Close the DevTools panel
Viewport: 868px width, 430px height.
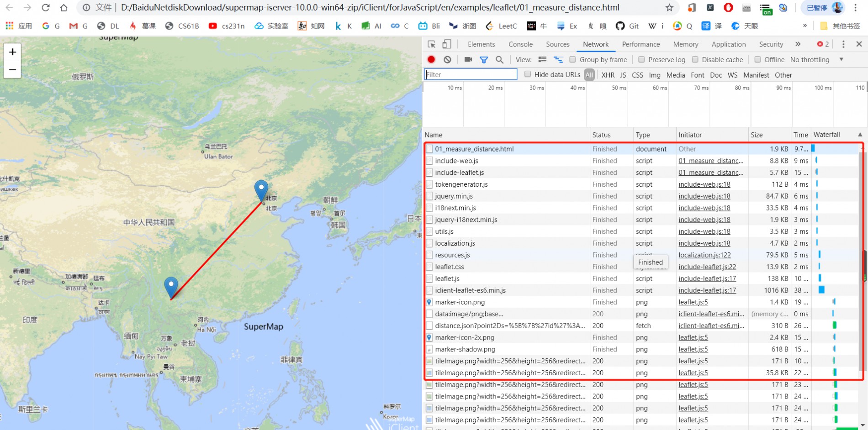coord(859,44)
